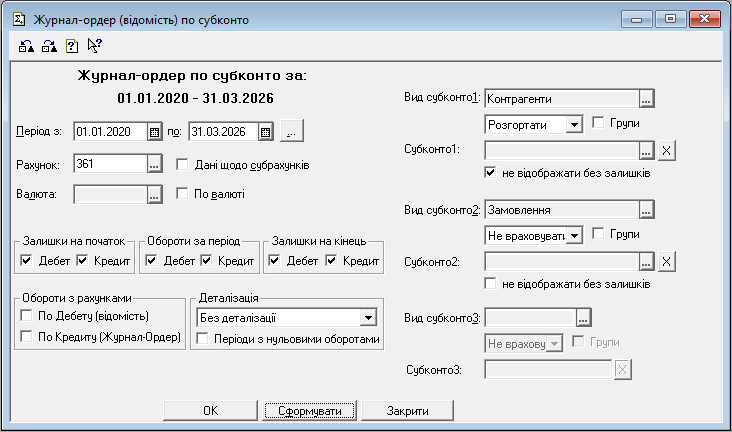Click the Рахунок input field containing 361
This screenshot has height=432, width=732.
[108, 164]
